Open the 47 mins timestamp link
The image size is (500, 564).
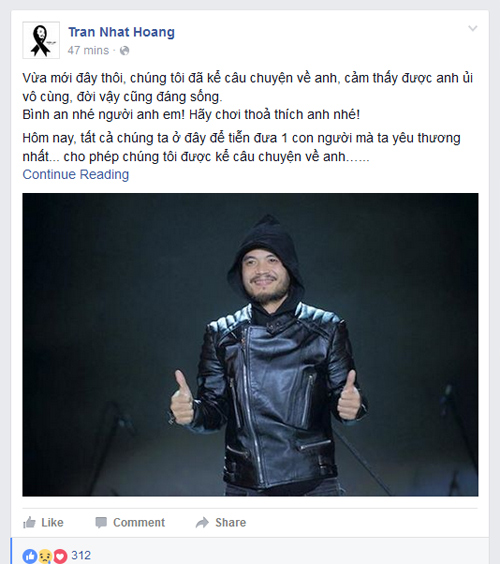point(88,50)
